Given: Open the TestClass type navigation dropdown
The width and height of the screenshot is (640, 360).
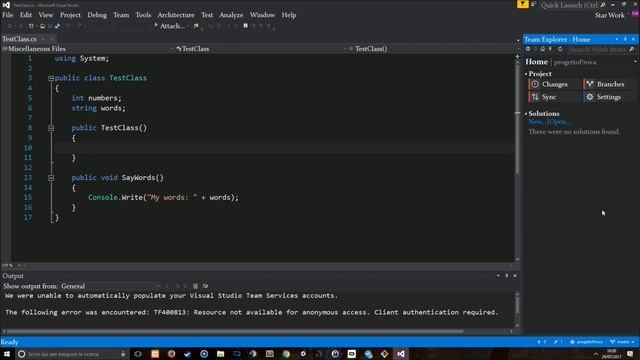Looking at the screenshot, I should (261, 49).
